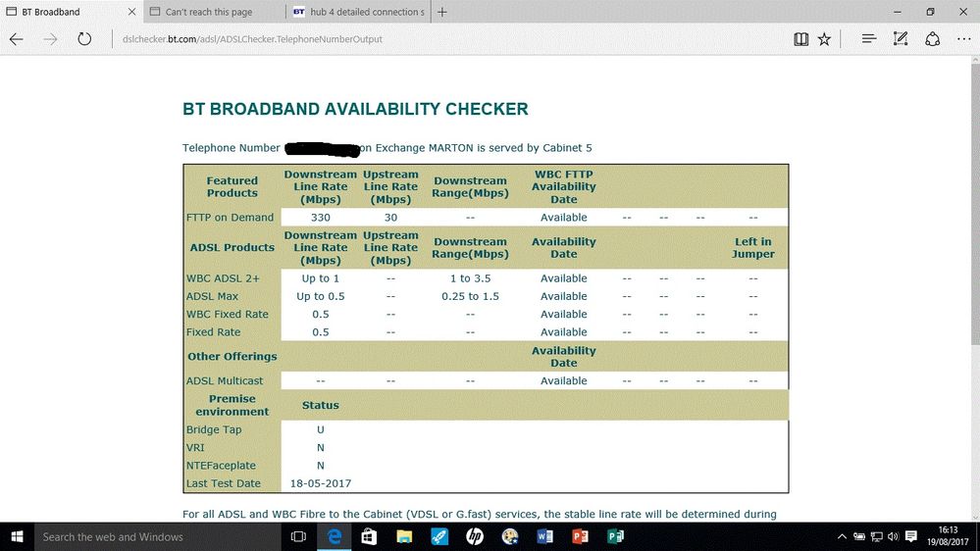Open the Edge Hub panel
The height and width of the screenshot is (551, 980).
[869, 39]
